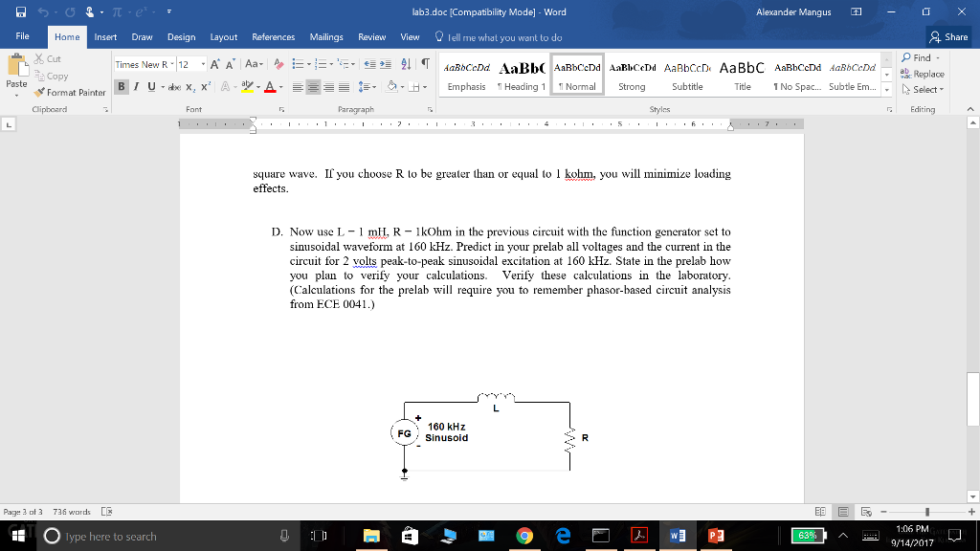Apply strikethrough to selected text

pos(175,86)
